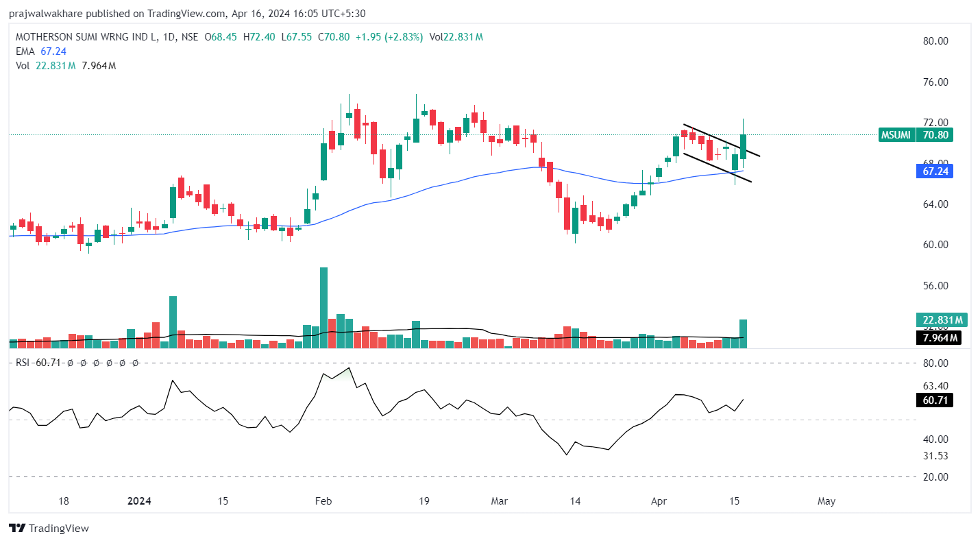Click the green MSUMI 70.80 price label

click(914, 135)
